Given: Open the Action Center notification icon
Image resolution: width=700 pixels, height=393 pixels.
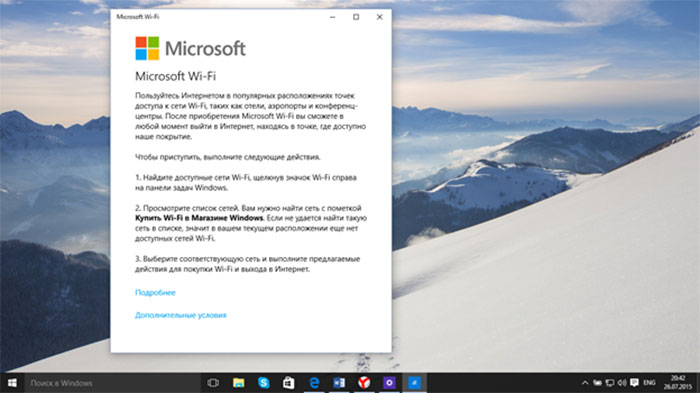Looking at the screenshot, I should (634, 383).
